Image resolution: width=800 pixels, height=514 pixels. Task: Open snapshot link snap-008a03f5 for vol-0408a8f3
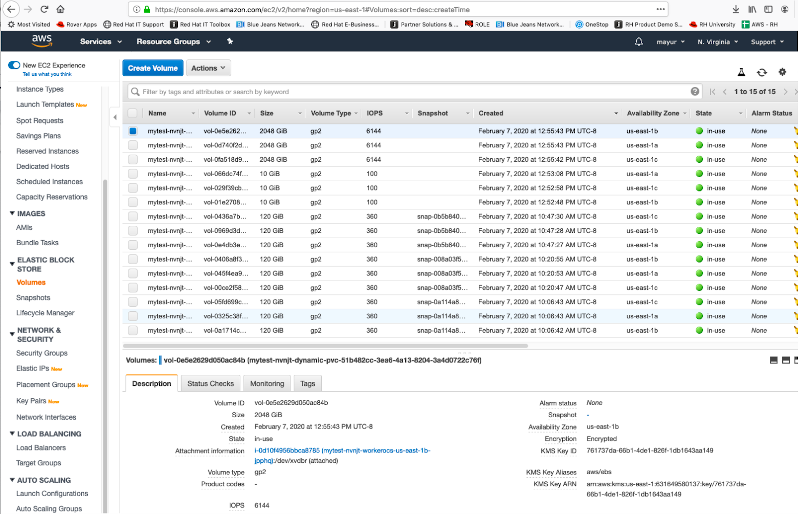click(x=441, y=259)
